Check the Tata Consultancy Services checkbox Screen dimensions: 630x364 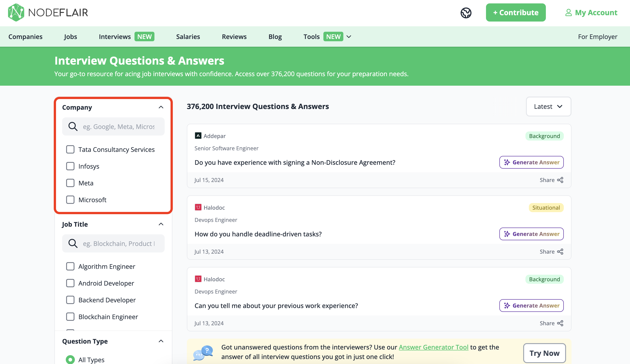point(70,149)
